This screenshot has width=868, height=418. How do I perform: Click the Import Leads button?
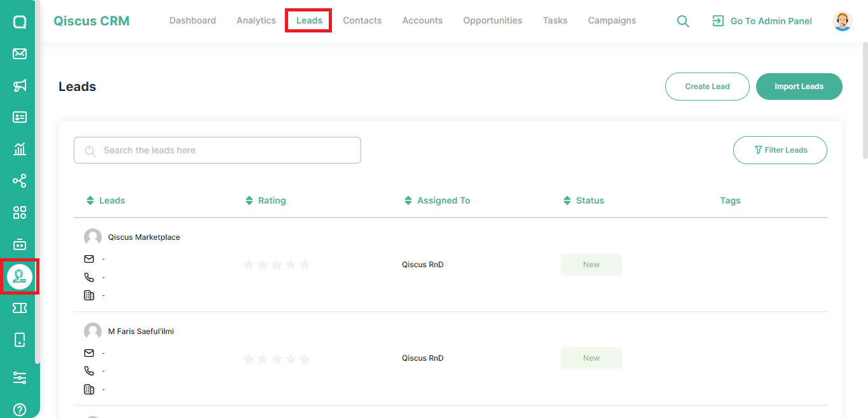click(x=799, y=87)
